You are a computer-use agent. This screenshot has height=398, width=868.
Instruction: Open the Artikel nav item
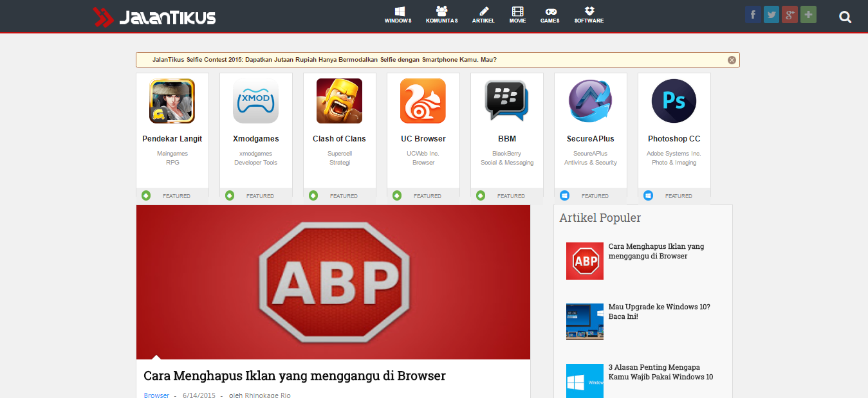(x=483, y=15)
